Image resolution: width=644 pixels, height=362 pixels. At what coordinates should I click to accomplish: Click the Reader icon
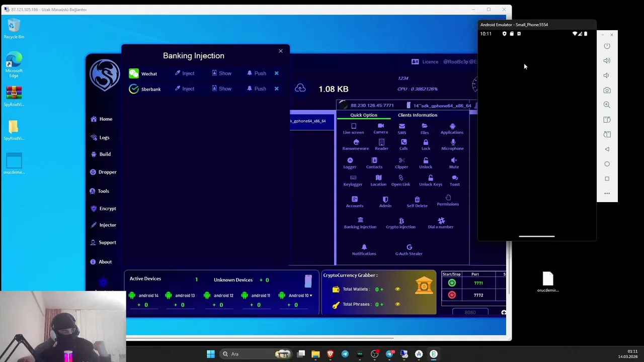381,142
